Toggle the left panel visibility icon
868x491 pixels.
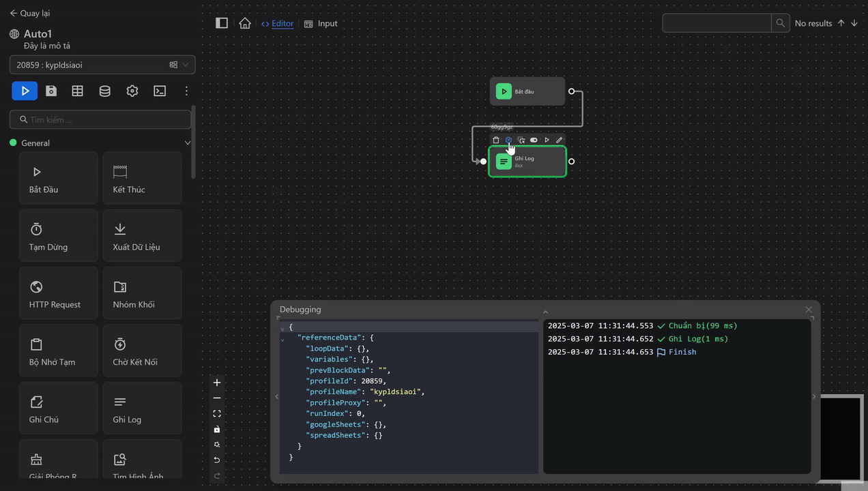click(222, 23)
